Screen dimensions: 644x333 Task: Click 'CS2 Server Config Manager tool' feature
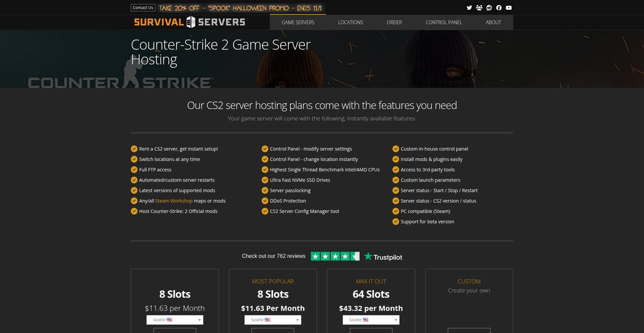[304, 211]
